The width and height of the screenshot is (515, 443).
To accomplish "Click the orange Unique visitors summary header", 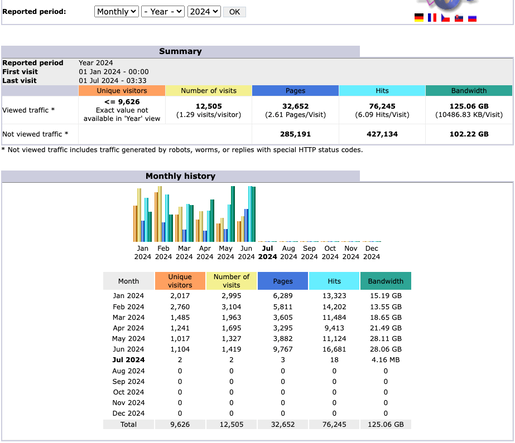I will coord(122,91).
